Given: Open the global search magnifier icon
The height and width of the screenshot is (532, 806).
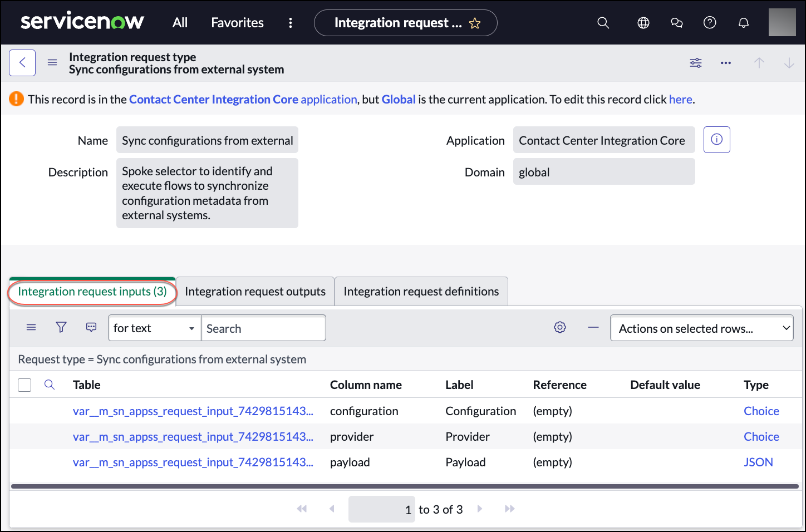Looking at the screenshot, I should point(603,23).
